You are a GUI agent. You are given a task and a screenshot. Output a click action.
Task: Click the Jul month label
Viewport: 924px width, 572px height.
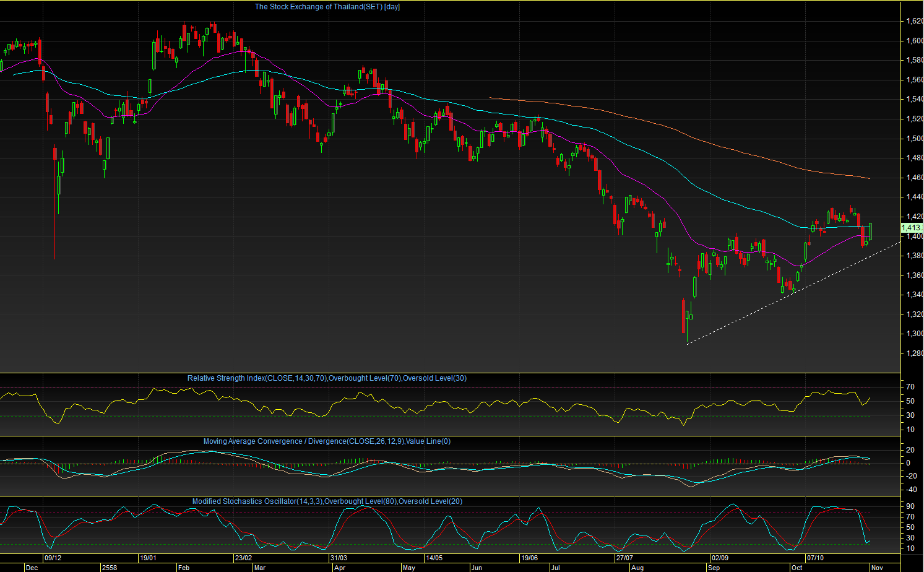tap(556, 568)
